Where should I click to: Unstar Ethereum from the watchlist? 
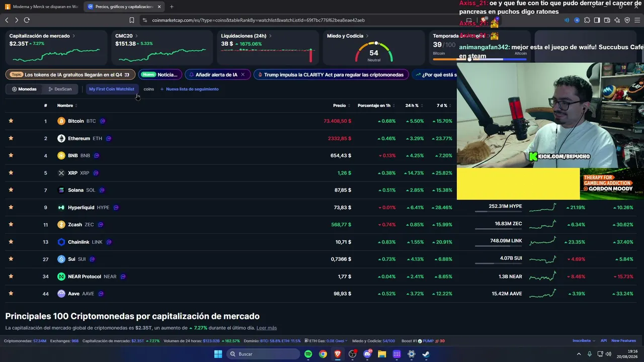point(11,138)
